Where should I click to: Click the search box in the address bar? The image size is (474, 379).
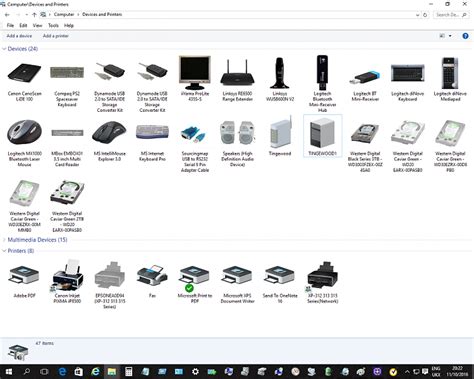(x=451, y=15)
